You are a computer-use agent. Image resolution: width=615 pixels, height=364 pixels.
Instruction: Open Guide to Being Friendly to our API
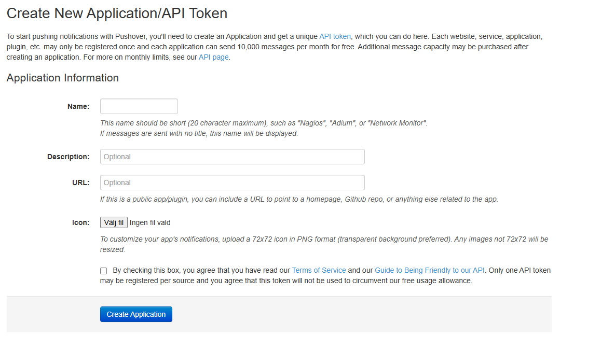tap(429, 270)
